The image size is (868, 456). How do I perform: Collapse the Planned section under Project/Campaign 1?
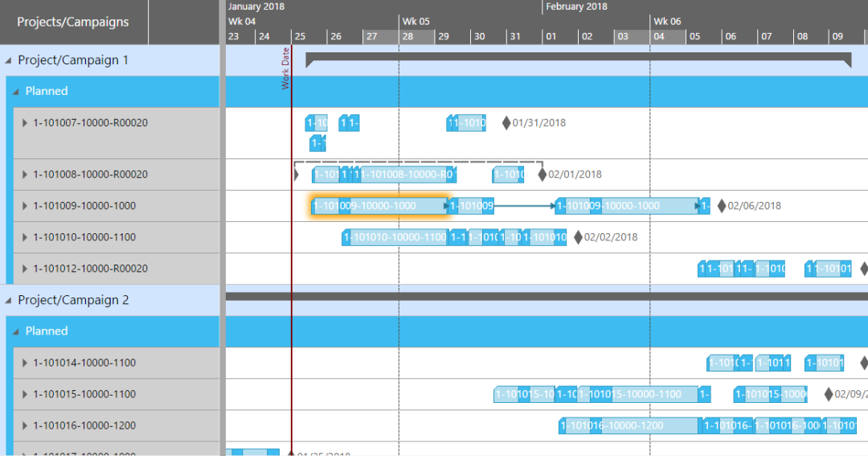coord(16,92)
